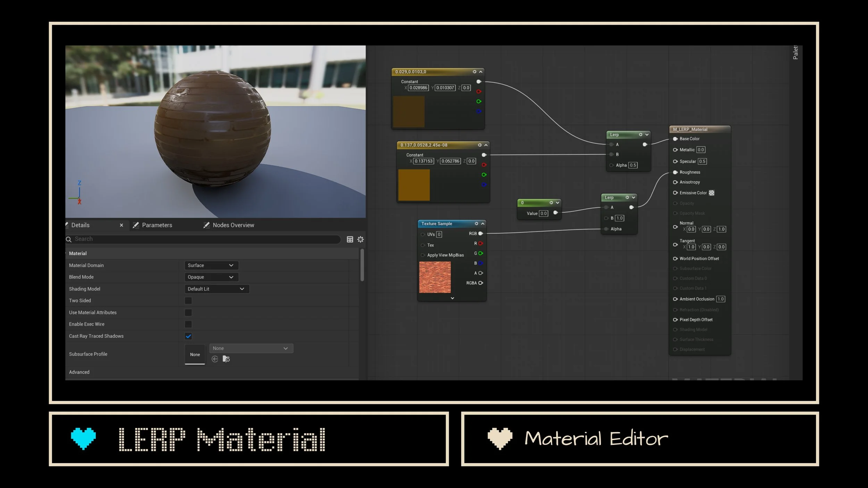Click the Texture Sample RGBA output pin
Viewport: 868px width, 488px height.
click(x=481, y=283)
